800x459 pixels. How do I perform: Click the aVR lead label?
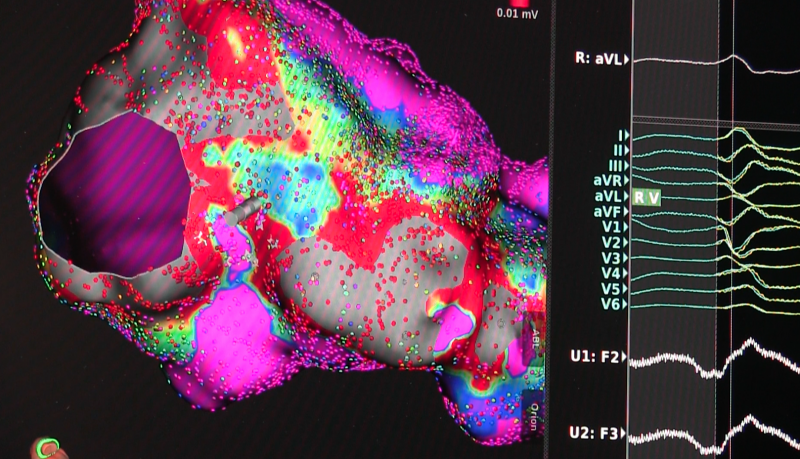coord(608,180)
